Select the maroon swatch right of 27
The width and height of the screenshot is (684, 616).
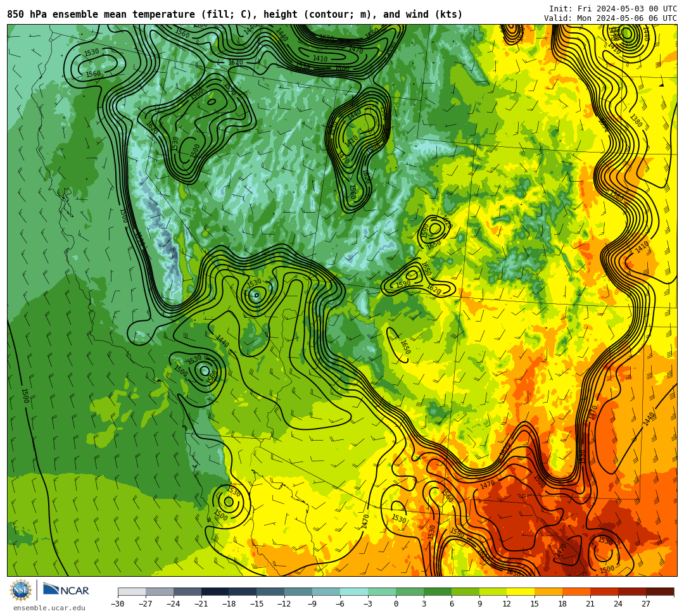660,591
